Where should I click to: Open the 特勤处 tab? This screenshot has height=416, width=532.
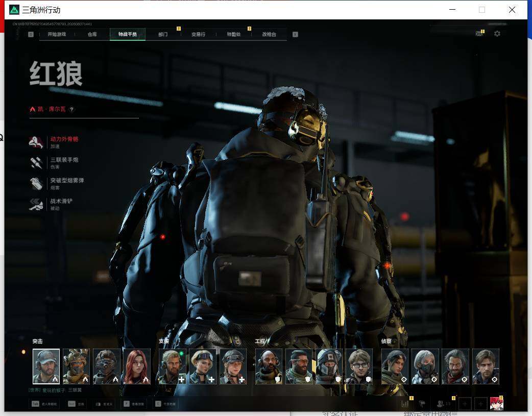(x=234, y=34)
